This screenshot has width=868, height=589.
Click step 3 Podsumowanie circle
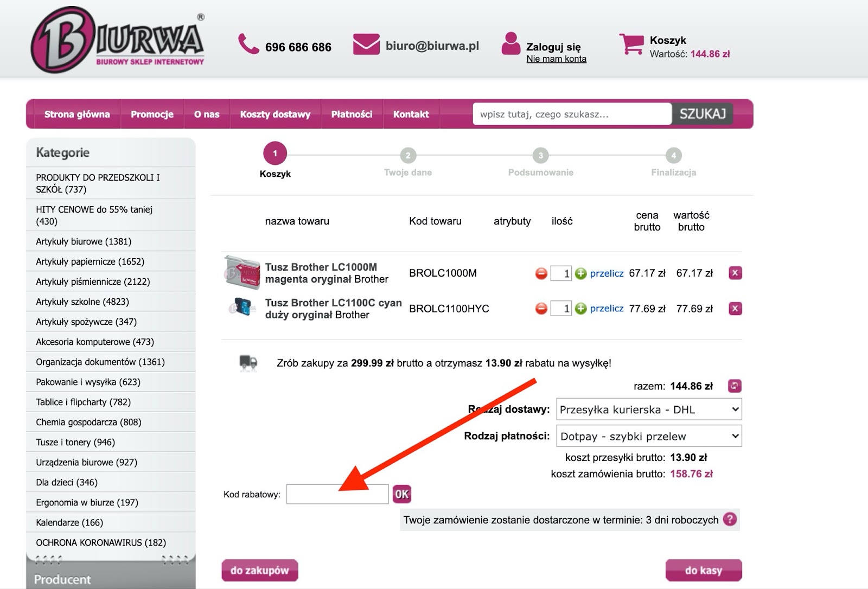pyautogui.click(x=540, y=156)
